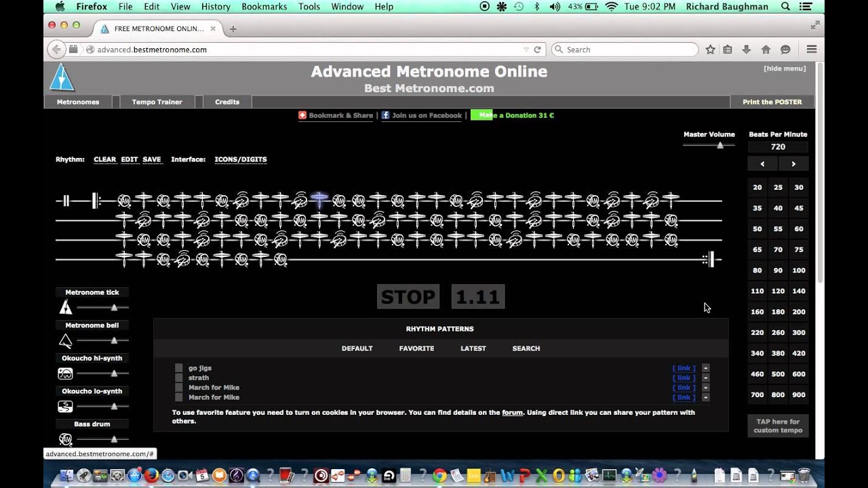Click Make a Donation link

pyautogui.click(x=512, y=115)
